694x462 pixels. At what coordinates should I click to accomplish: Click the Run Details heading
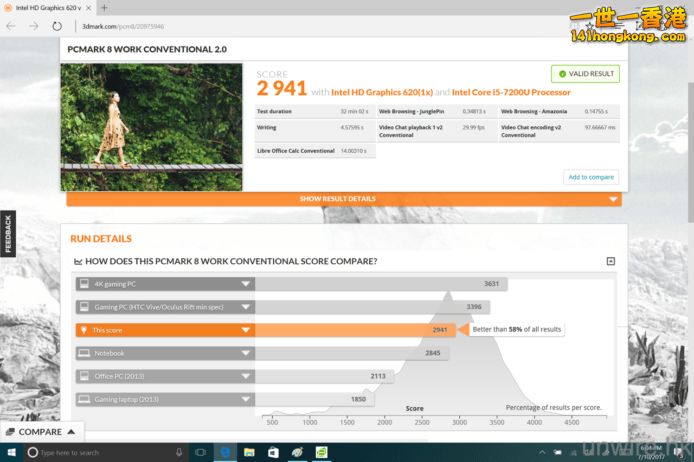(x=101, y=239)
